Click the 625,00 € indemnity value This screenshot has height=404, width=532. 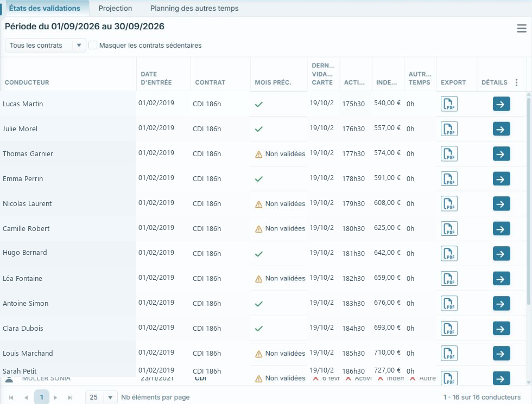click(x=387, y=228)
